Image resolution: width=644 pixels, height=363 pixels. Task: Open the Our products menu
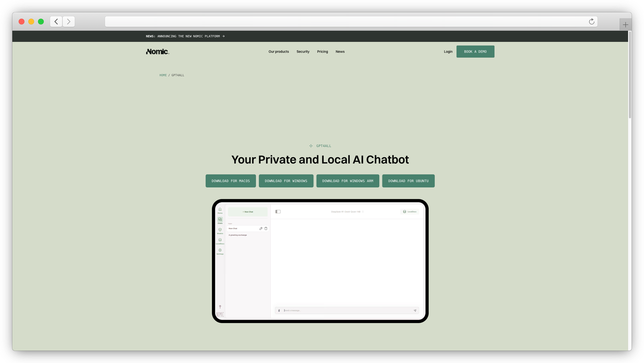tap(279, 51)
